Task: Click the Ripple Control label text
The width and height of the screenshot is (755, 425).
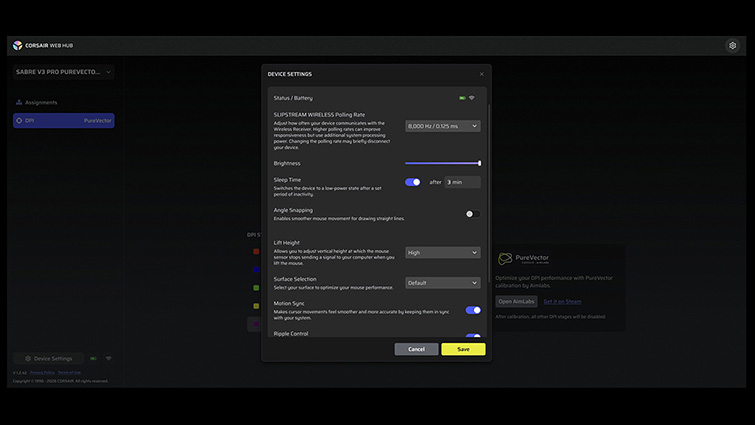Action: tap(291, 334)
